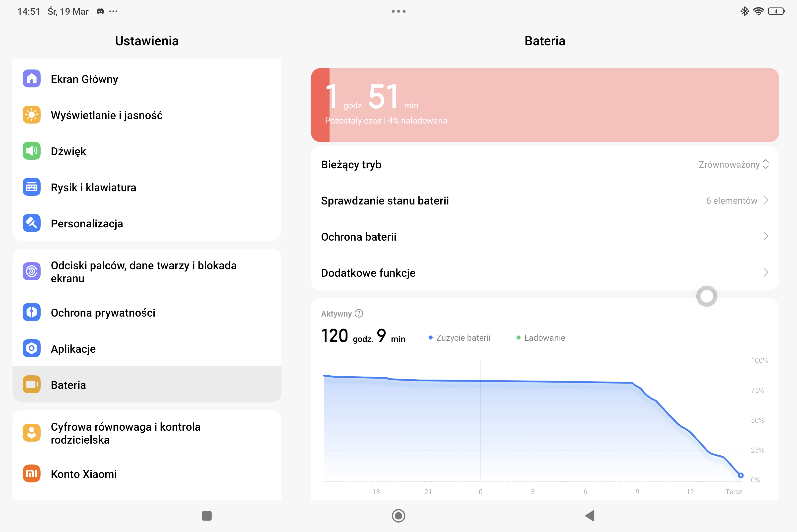Tap the Ochrona prywatności shield icon
This screenshot has width=797, height=532.
pyautogui.click(x=32, y=312)
